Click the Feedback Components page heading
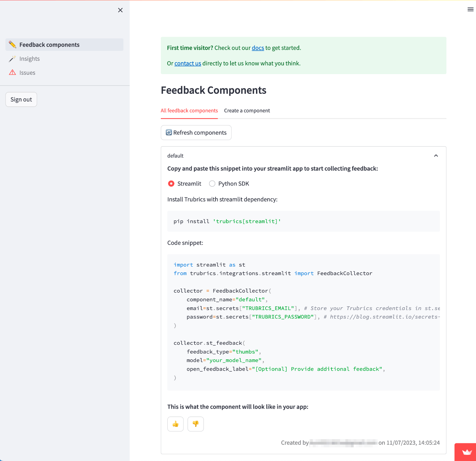The height and width of the screenshot is (461, 476). [214, 90]
